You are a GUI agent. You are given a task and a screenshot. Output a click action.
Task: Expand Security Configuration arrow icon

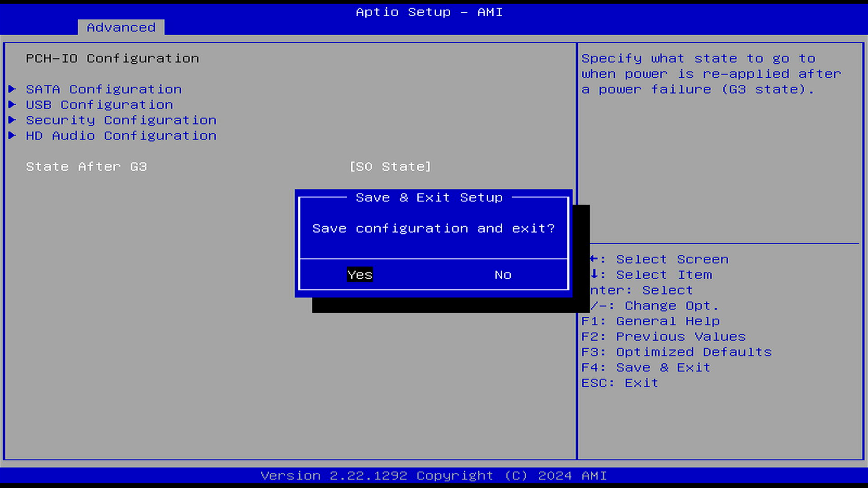[x=12, y=120]
